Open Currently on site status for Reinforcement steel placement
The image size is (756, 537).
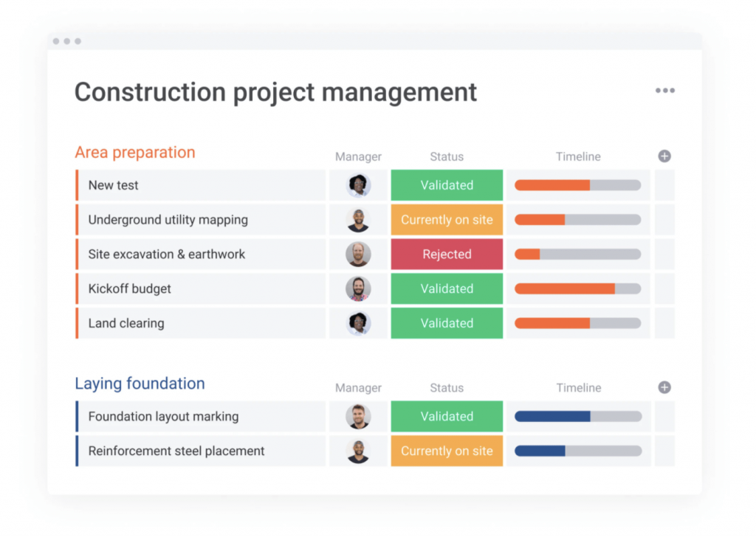click(x=447, y=451)
